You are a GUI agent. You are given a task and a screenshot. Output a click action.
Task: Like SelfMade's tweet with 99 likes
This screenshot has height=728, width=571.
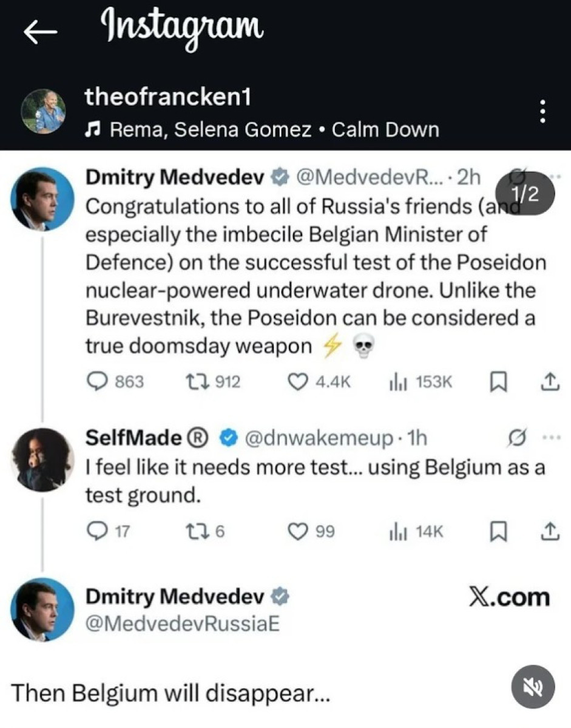pyautogui.click(x=297, y=532)
